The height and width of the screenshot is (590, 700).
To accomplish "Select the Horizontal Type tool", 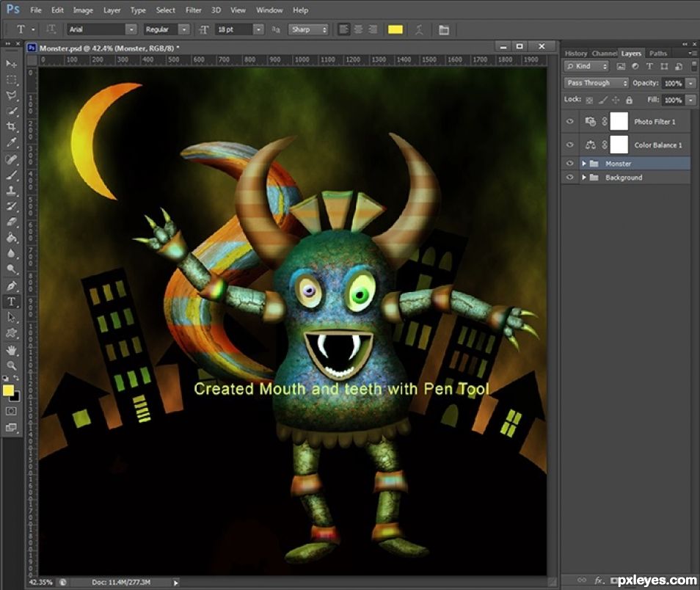I will [11, 302].
